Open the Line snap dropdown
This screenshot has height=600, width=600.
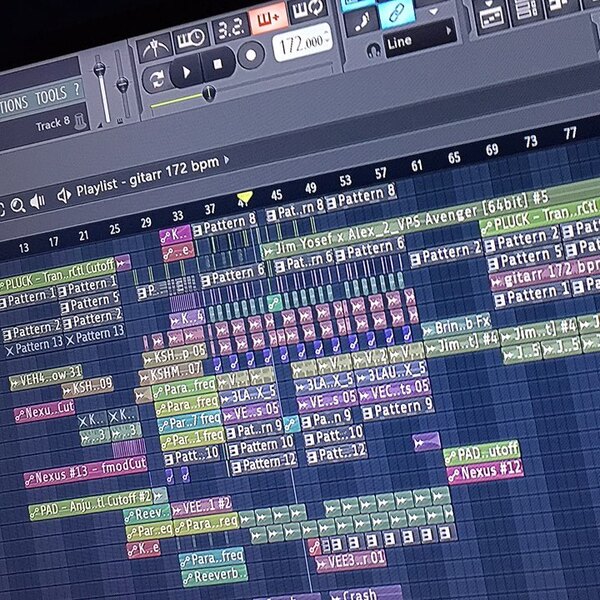point(420,37)
